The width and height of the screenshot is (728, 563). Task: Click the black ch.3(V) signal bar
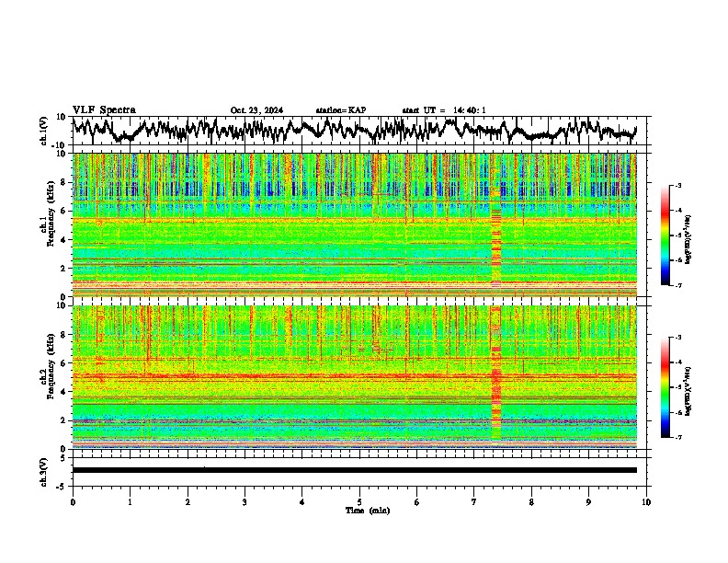(354, 470)
